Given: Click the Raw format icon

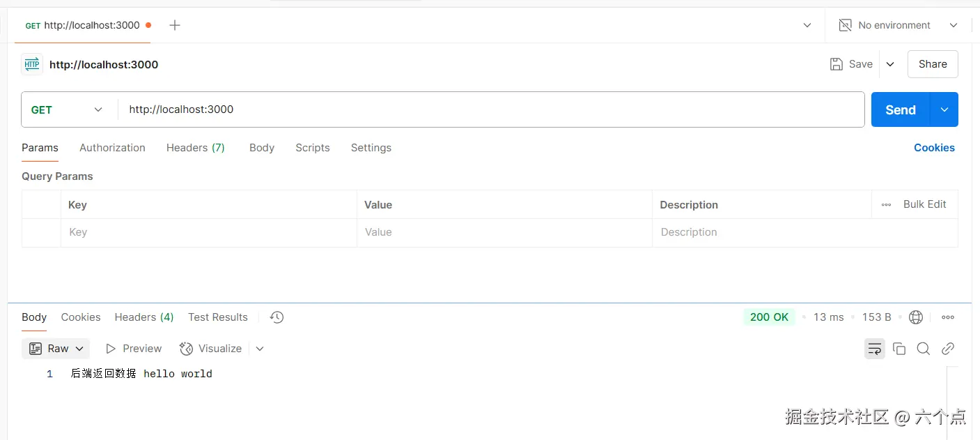Looking at the screenshot, I should (x=36, y=349).
